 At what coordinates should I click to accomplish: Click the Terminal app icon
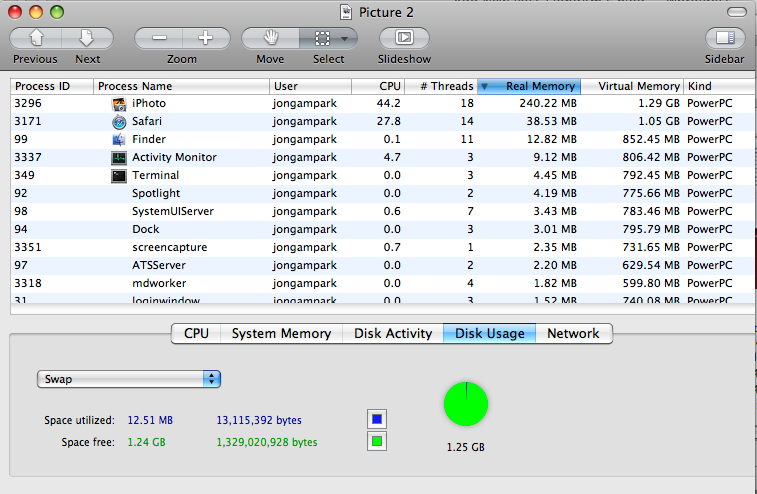(119, 176)
